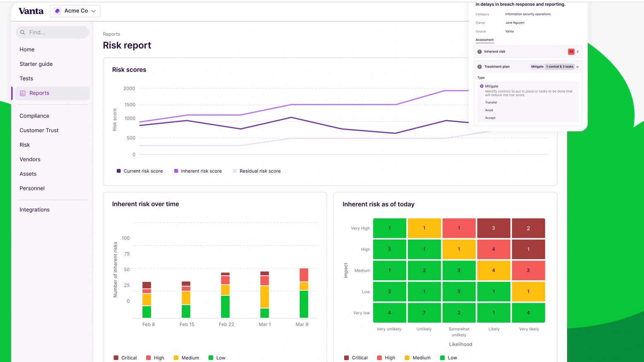Click the Critical legend swatch under Inherent risk over time
The height and width of the screenshot is (362, 644).
[116, 358]
